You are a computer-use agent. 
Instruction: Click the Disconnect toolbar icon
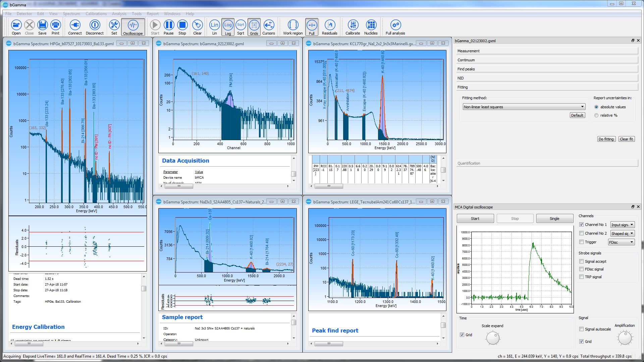95,27
